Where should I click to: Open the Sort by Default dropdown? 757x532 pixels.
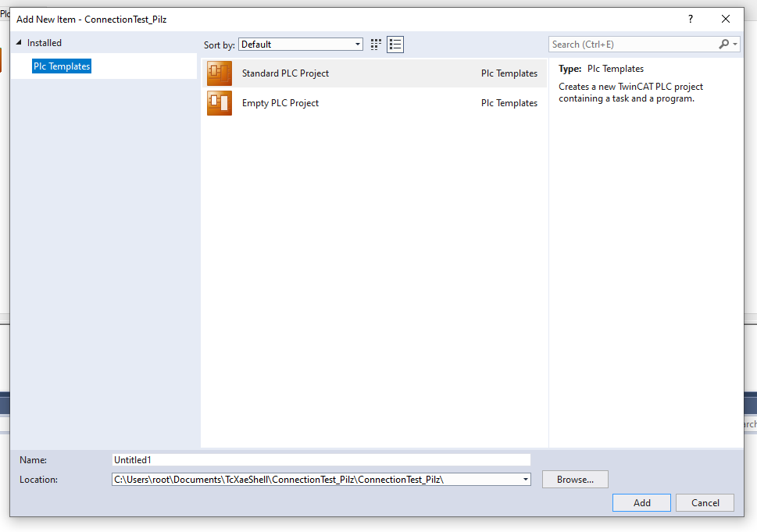(301, 45)
